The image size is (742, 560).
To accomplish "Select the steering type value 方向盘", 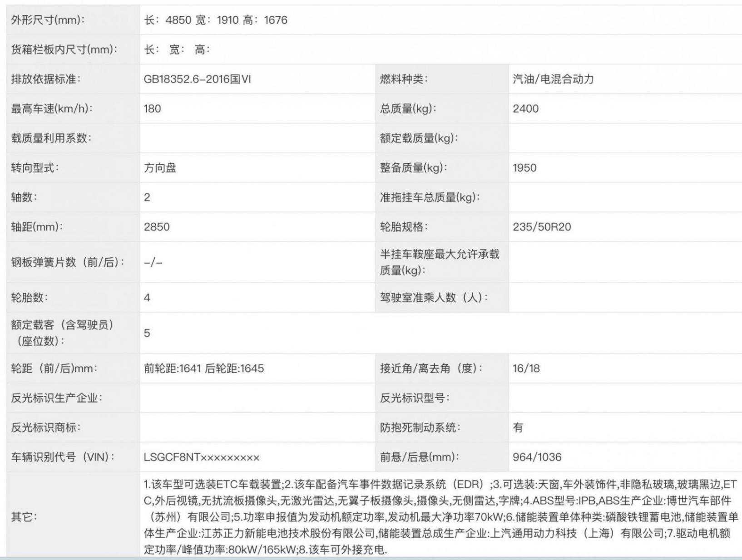I will click(160, 168).
